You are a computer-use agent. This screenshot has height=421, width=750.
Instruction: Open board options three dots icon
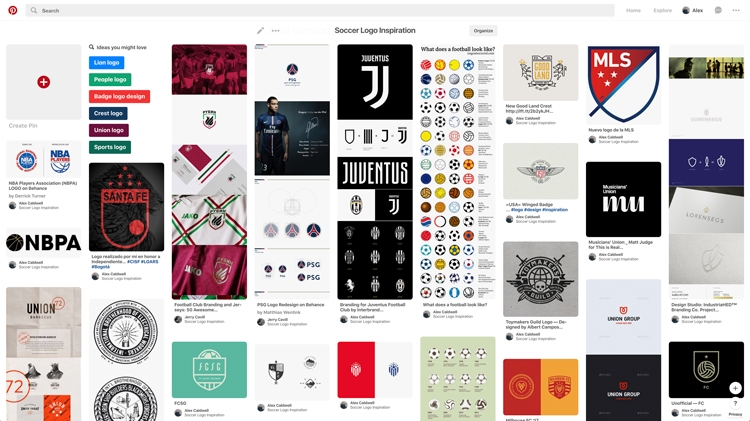[x=276, y=31]
